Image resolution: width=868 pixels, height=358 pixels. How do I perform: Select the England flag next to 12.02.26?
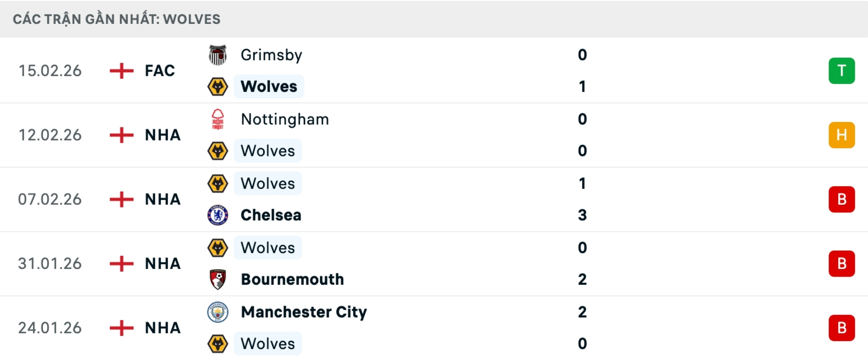[121, 135]
